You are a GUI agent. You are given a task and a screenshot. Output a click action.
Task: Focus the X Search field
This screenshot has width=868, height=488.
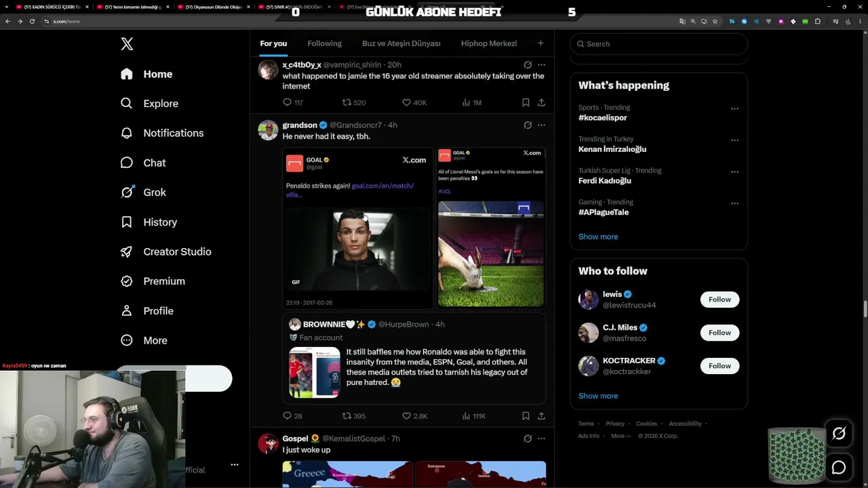click(x=658, y=44)
